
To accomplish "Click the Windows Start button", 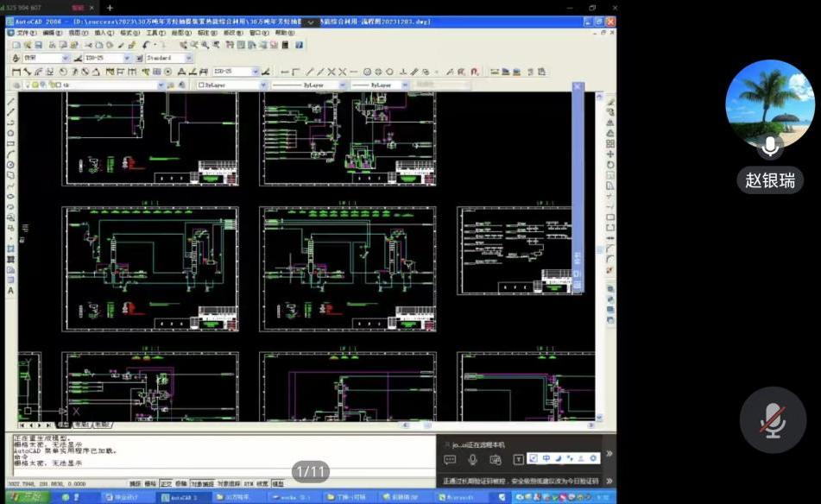I will coord(22,497).
